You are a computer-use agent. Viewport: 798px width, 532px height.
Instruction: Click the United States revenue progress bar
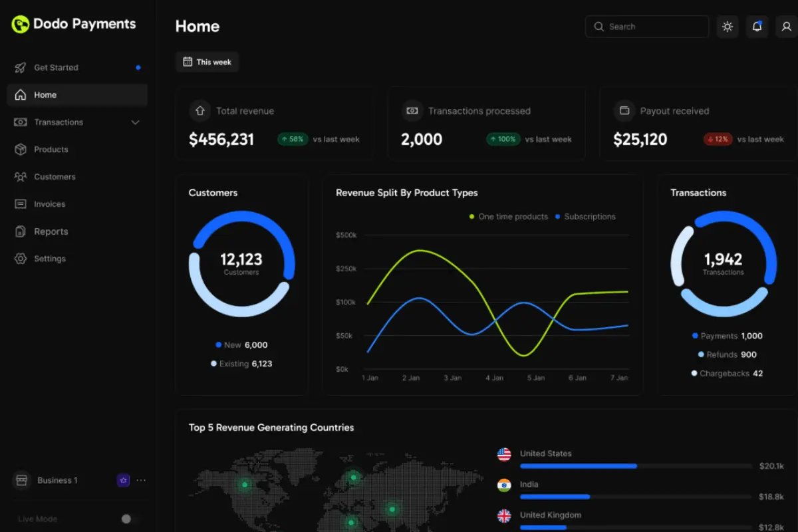click(x=636, y=466)
